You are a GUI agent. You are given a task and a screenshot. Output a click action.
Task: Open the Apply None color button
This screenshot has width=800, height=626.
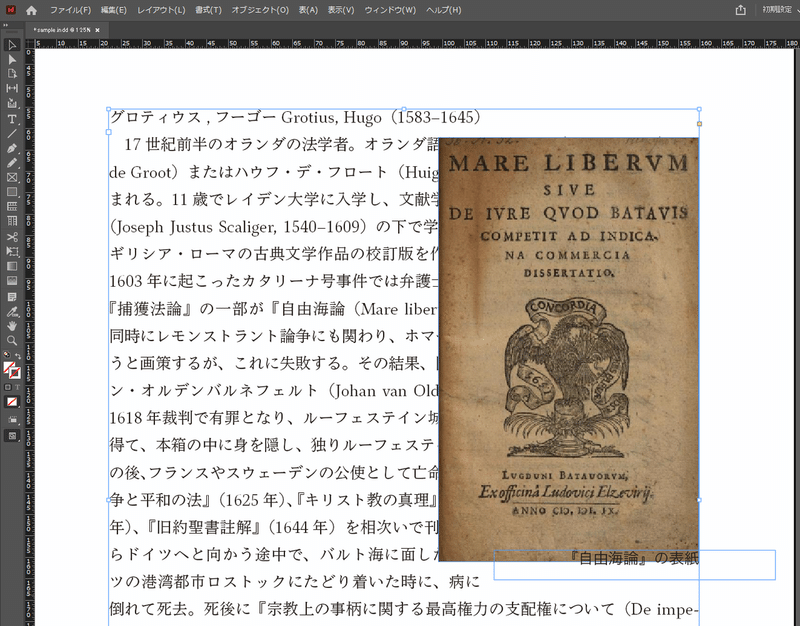[x=12, y=403]
